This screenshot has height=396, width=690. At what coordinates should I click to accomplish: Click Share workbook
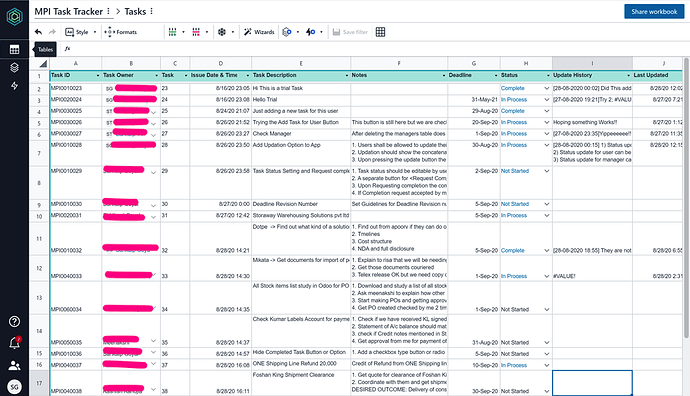(x=654, y=11)
